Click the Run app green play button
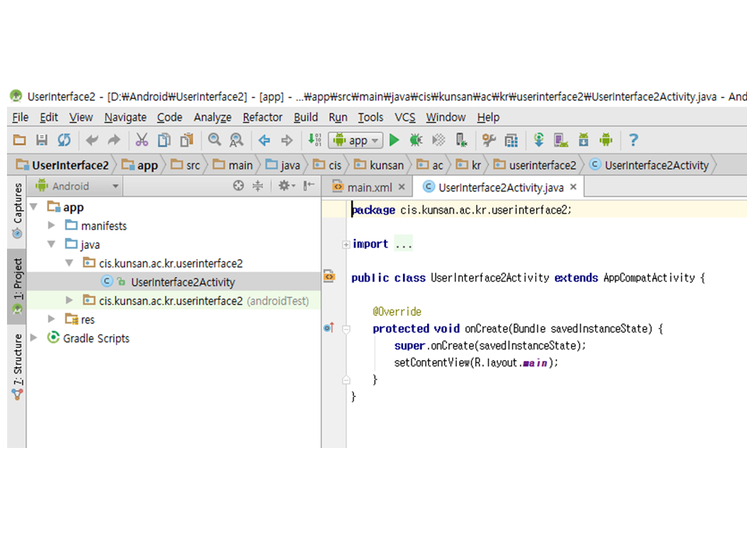Viewport: 747px width, 560px height. [395, 141]
